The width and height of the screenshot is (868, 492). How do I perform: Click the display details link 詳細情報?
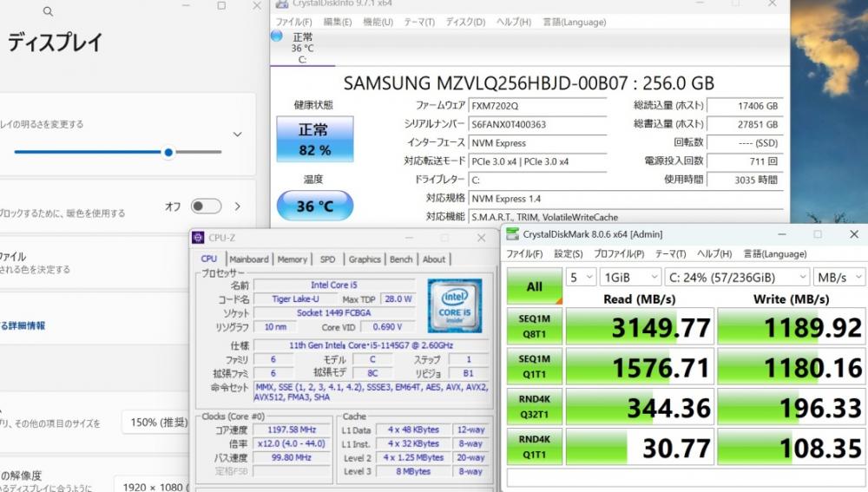(23, 325)
